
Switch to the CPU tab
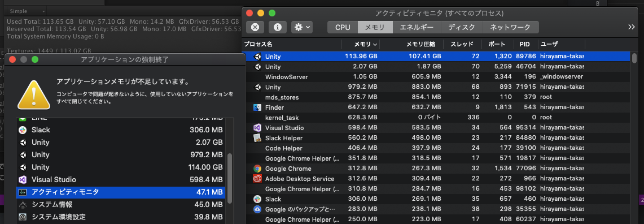coord(343,27)
